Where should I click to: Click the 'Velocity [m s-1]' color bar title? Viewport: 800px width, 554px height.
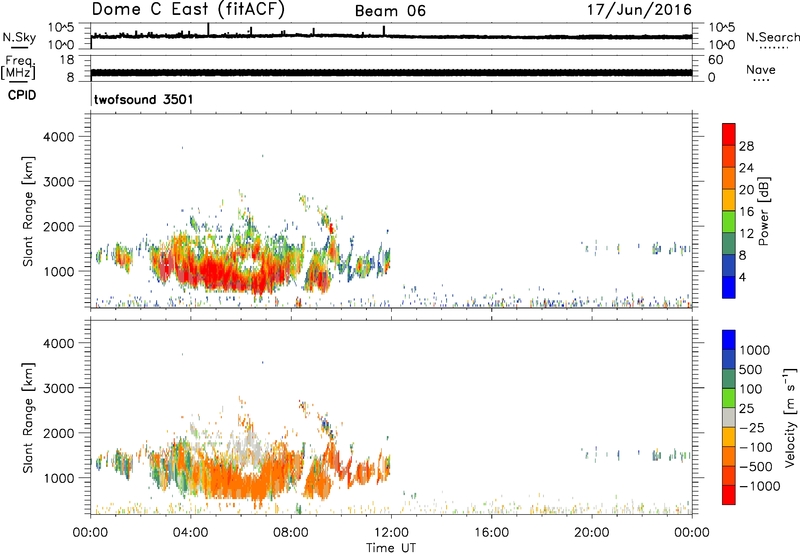point(790,417)
